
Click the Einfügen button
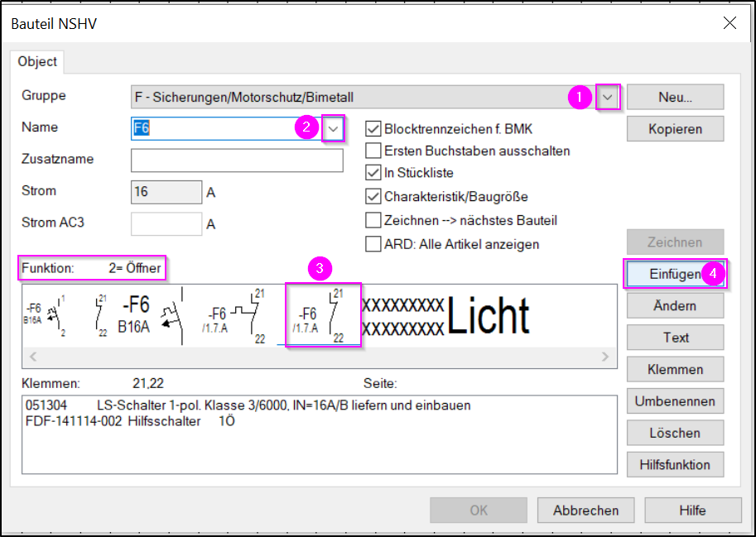[x=675, y=274]
